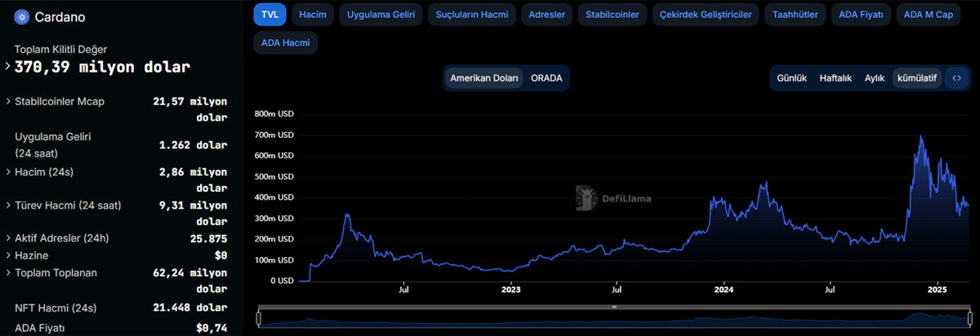The height and width of the screenshot is (336, 980).
Task: Select the TVL chart tab
Action: coord(269,15)
